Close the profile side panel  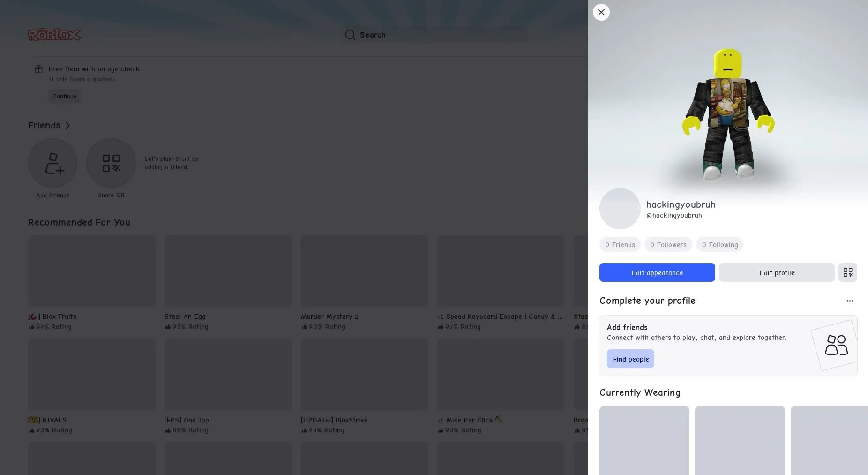[x=601, y=12]
